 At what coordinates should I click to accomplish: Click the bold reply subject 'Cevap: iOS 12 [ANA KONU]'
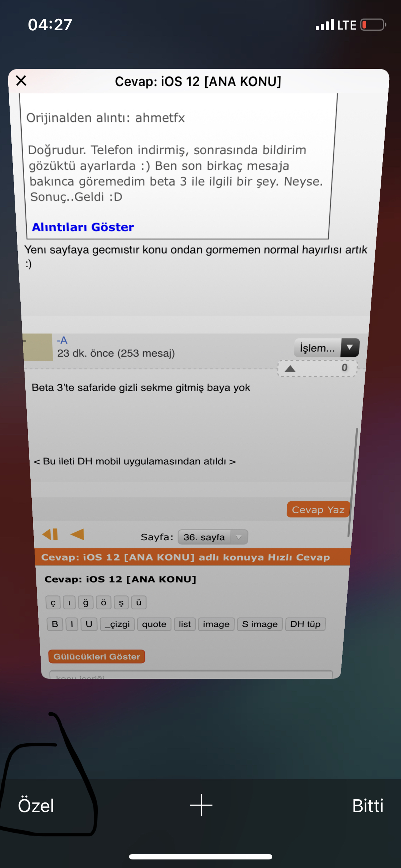point(120,579)
